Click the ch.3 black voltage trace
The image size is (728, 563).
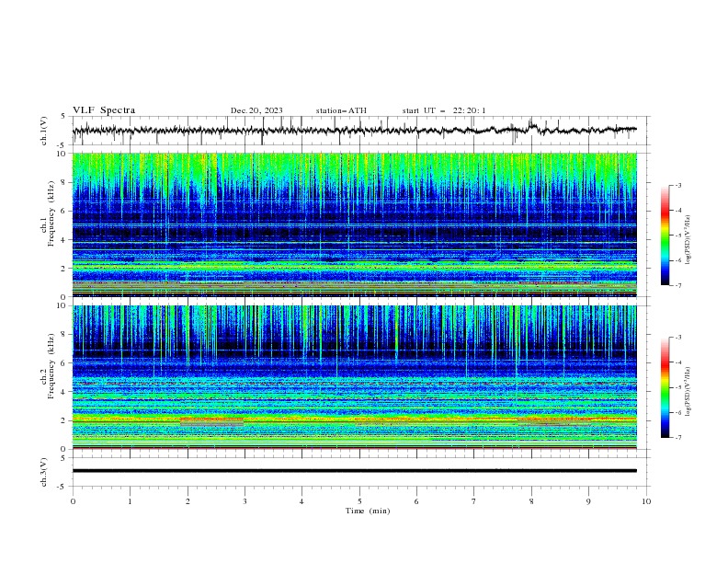(x=355, y=471)
